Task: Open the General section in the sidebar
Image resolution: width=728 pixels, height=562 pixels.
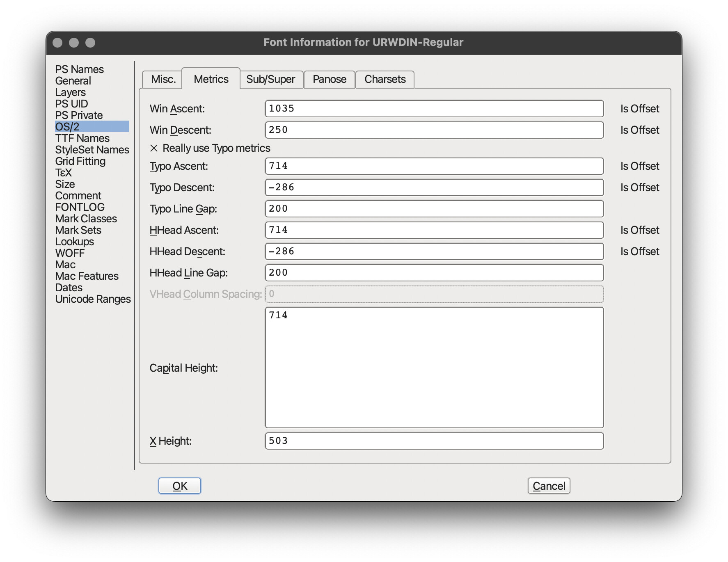Action: pos(73,81)
